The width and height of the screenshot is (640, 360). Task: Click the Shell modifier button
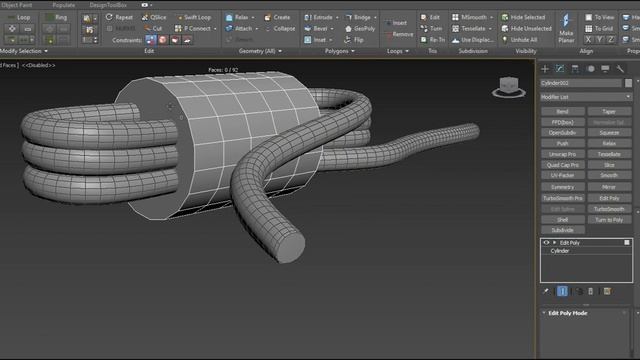(x=562, y=220)
